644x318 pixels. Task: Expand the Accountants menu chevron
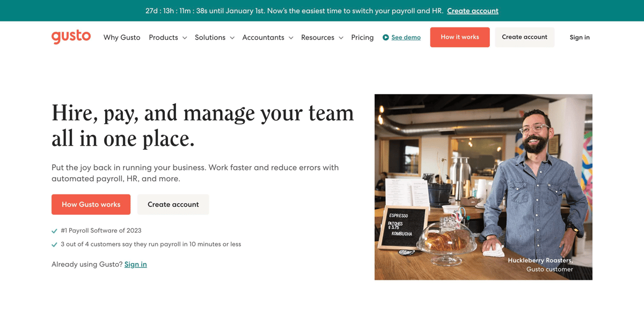pos(291,38)
